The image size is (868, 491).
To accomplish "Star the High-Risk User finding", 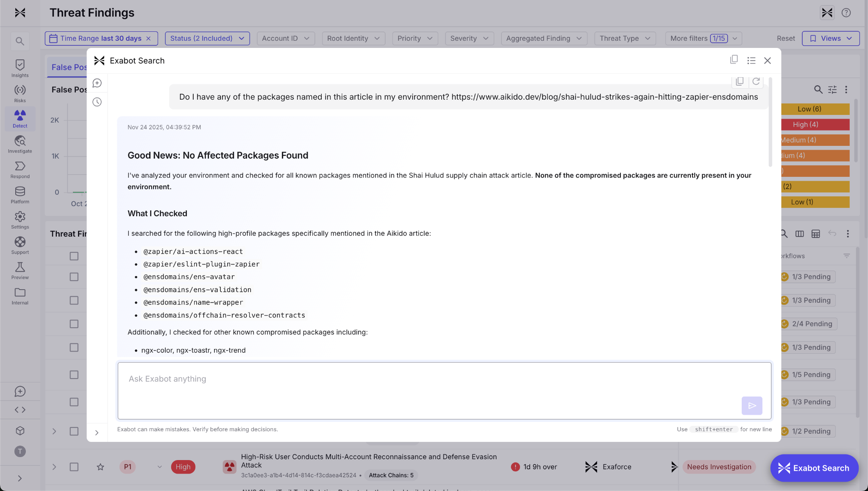I will [x=100, y=467].
